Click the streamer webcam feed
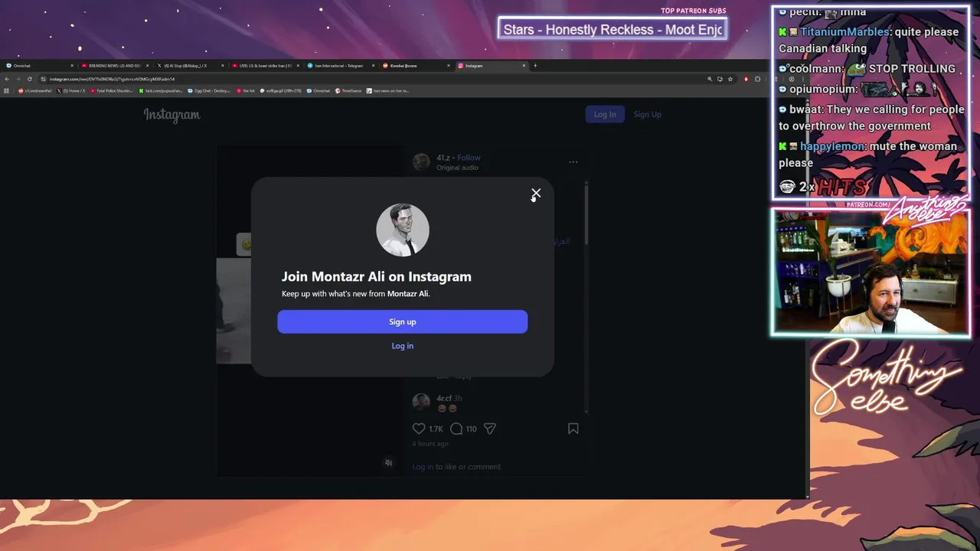Screen dimensions: 980x551 871,272
